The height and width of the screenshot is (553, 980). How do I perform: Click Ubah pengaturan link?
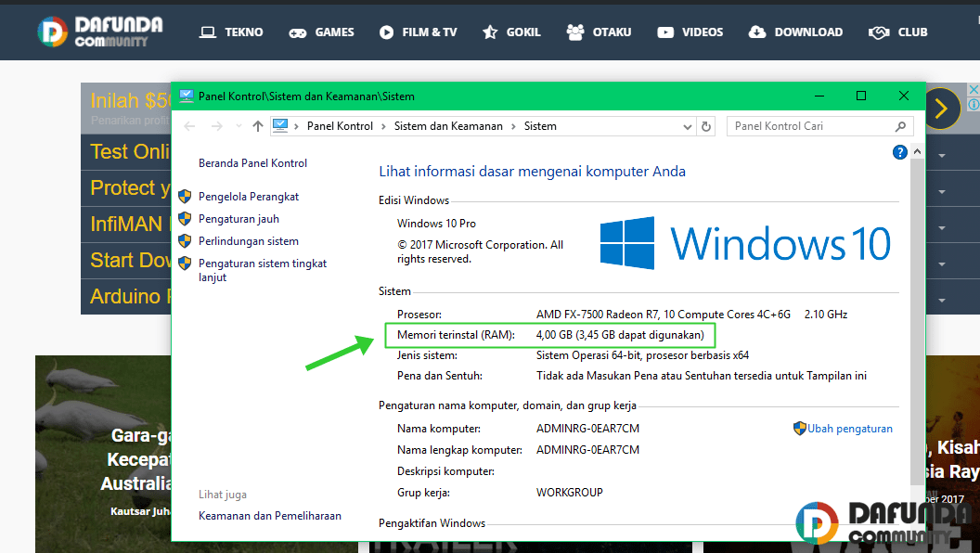tap(849, 429)
